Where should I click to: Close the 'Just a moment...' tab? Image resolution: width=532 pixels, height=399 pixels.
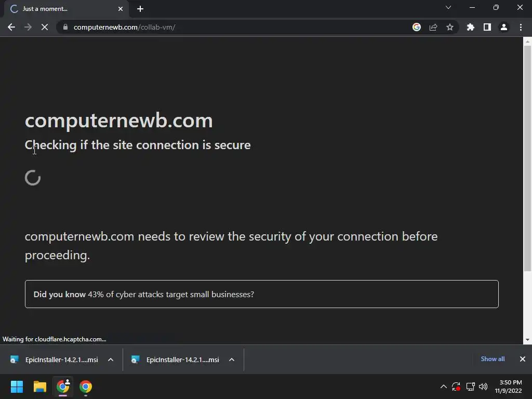(x=121, y=9)
